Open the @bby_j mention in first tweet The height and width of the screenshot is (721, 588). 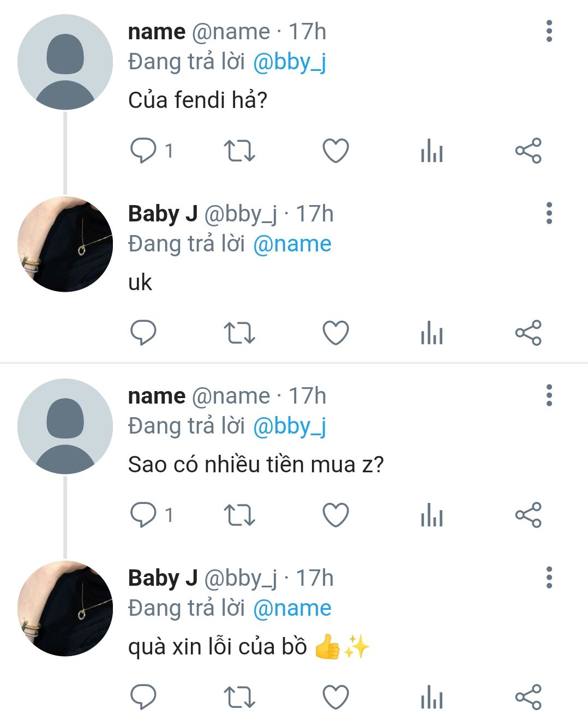point(290,62)
